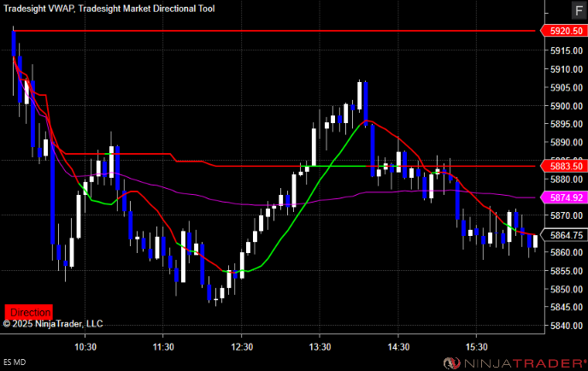Click the 5895.00 price axis label
The image size is (588, 371).
(x=567, y=124)
